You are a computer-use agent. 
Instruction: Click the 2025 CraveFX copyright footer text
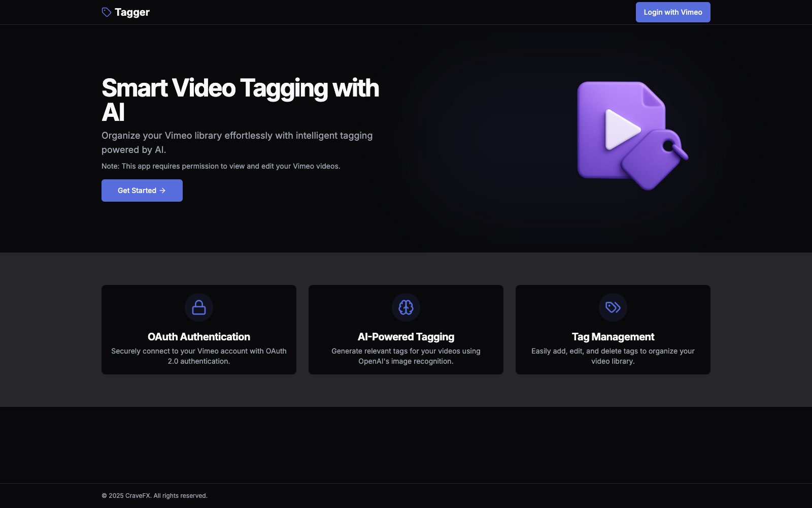155,496
